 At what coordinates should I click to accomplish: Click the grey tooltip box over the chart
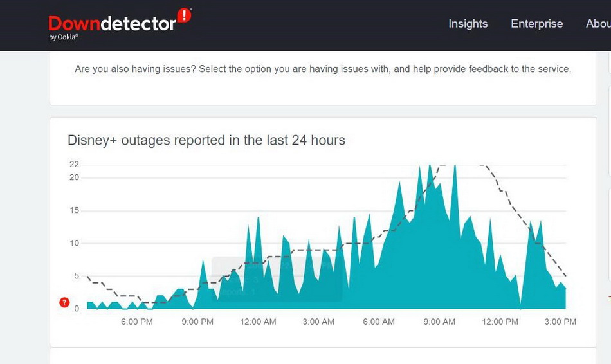tap(277, 279)
